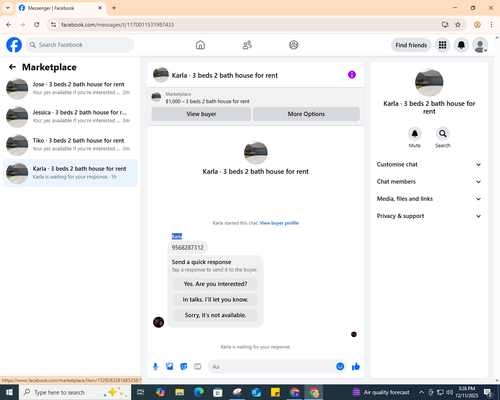Open the account profile menu icon
This screenshot has width=500, height=400.
[x=480, y=45]
